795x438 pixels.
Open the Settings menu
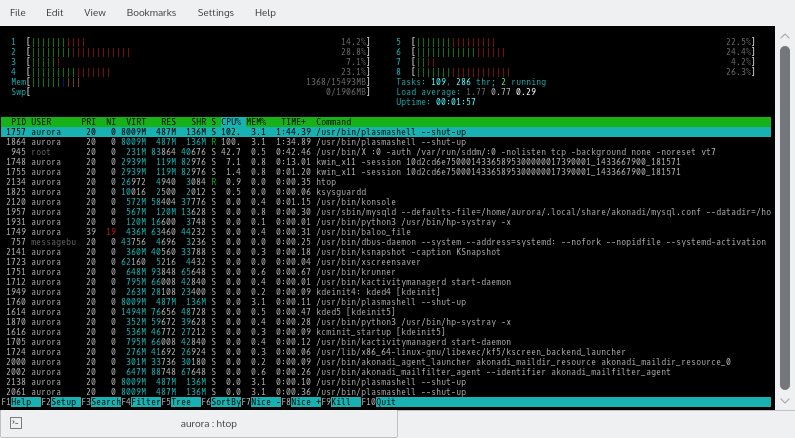coord(216,13)
